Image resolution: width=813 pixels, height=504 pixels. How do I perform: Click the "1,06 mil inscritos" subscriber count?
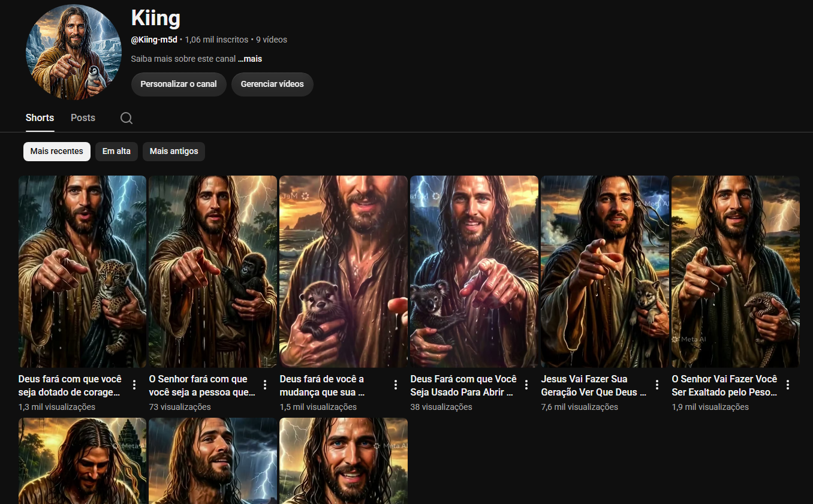[216, 40]
